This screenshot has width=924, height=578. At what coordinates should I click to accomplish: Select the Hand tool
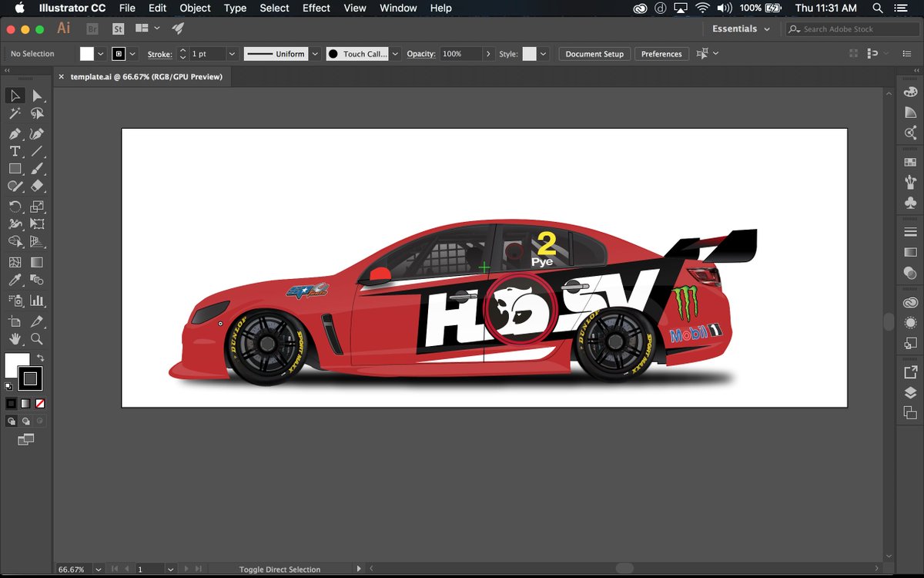click(x=15, y=339)
